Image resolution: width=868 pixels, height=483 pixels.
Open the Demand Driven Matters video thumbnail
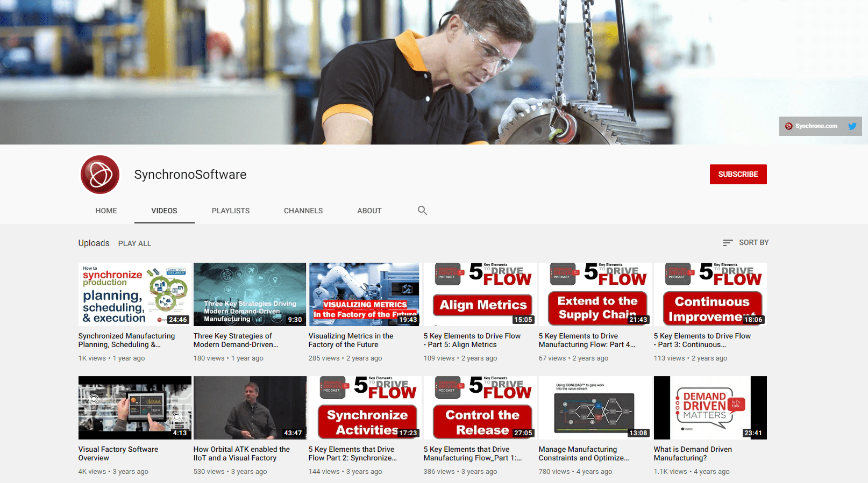pos(710,407)
